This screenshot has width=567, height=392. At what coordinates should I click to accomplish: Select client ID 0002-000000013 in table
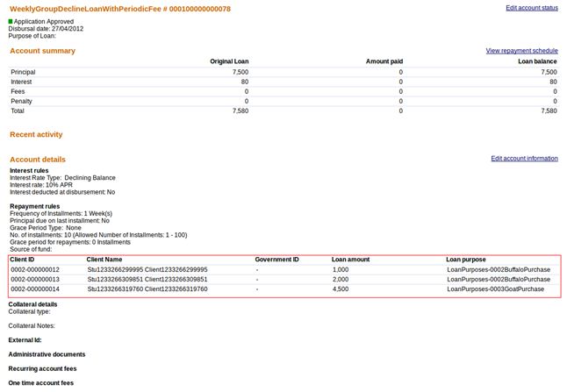click(35, 279)
